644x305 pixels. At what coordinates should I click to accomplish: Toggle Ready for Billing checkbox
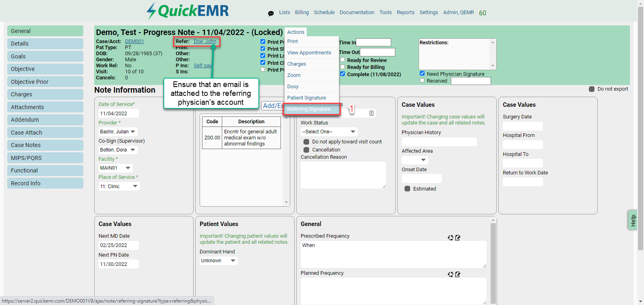coord(343,67)
